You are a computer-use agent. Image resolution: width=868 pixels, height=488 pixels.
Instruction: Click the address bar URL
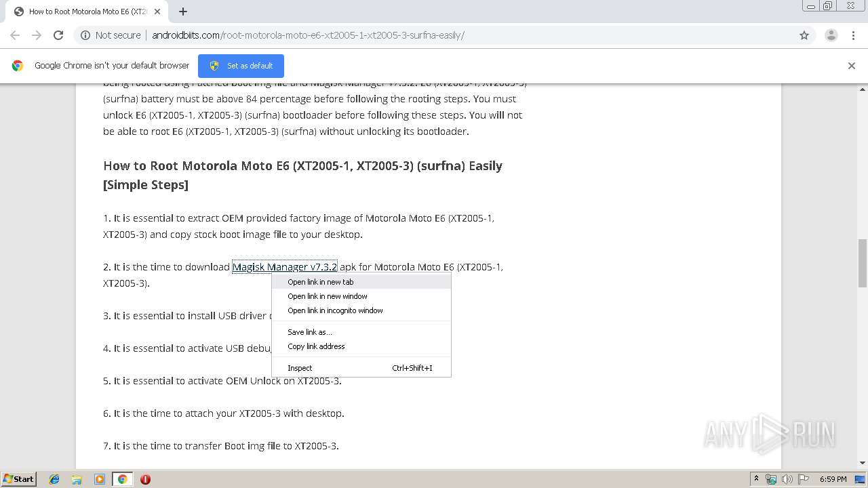coord(308,35)
